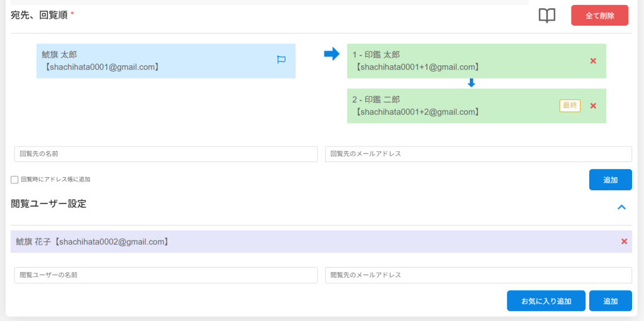Remove recipient 印鑑 二郎 with red X
The height and width of the screenshot is (321, 644).
pyautogui.click(x=593, y=106)
